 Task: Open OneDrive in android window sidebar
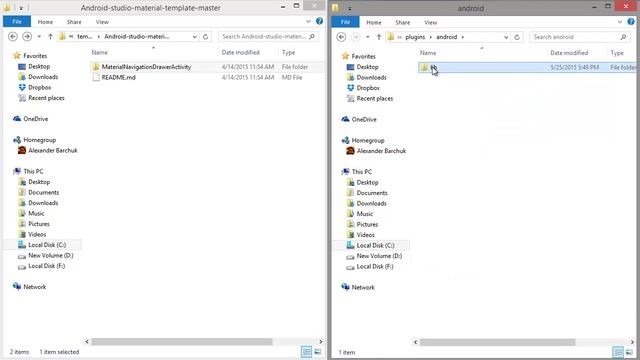coord(364,119)
